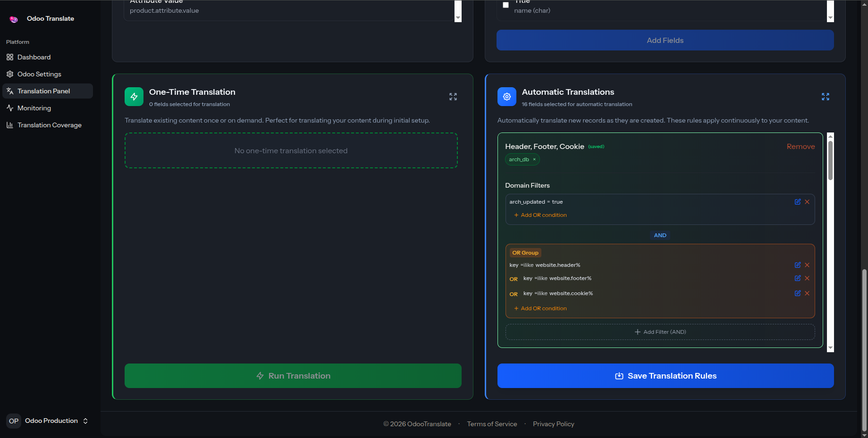Click the product.attribute.value model row
The image size is (868, 438).
(x=288, y=10)
